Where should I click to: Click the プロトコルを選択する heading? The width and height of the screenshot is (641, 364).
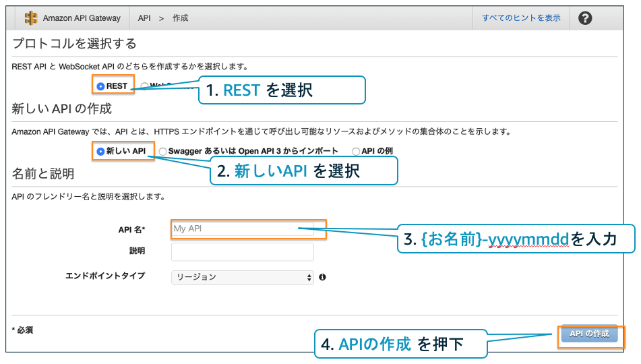click(74, 43)
